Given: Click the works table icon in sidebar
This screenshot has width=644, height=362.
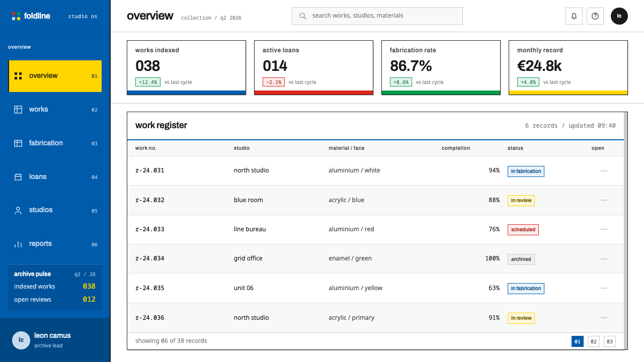Looking at the screenshot, I should pos(18,110).
